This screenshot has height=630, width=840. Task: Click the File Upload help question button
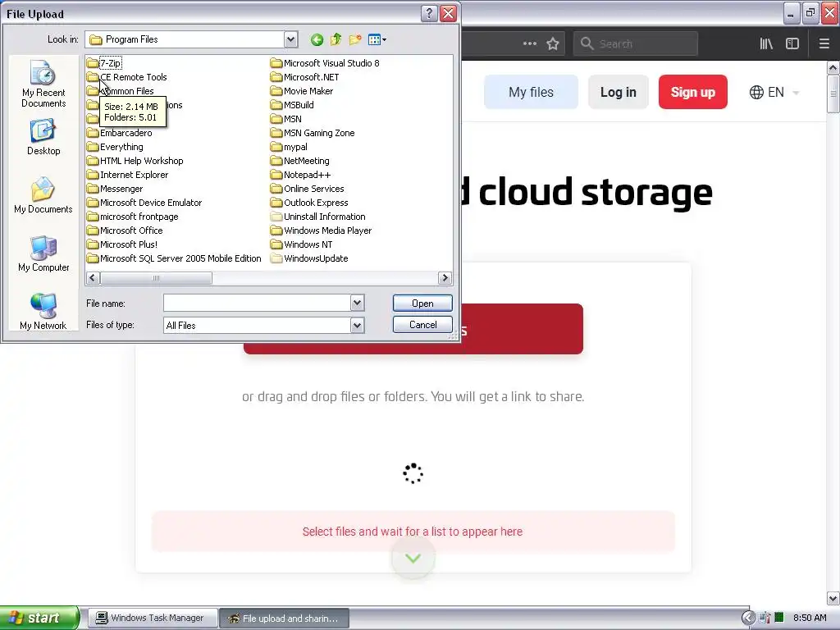428,13
